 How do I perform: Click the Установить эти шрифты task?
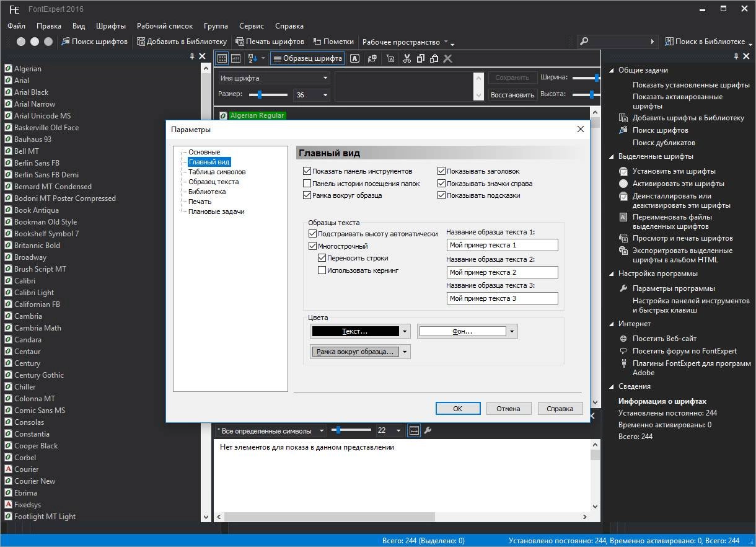(x=674, y=171)
